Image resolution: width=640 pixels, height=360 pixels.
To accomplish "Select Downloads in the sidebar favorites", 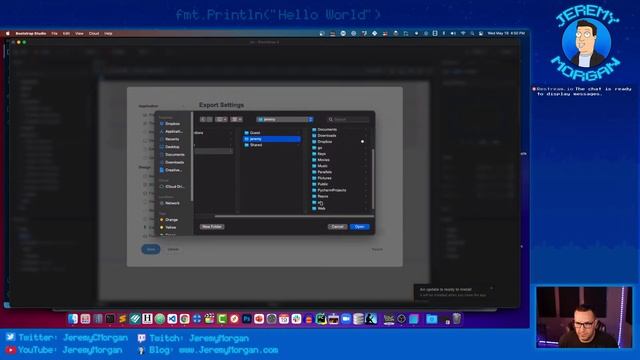I will pos(172,162).
